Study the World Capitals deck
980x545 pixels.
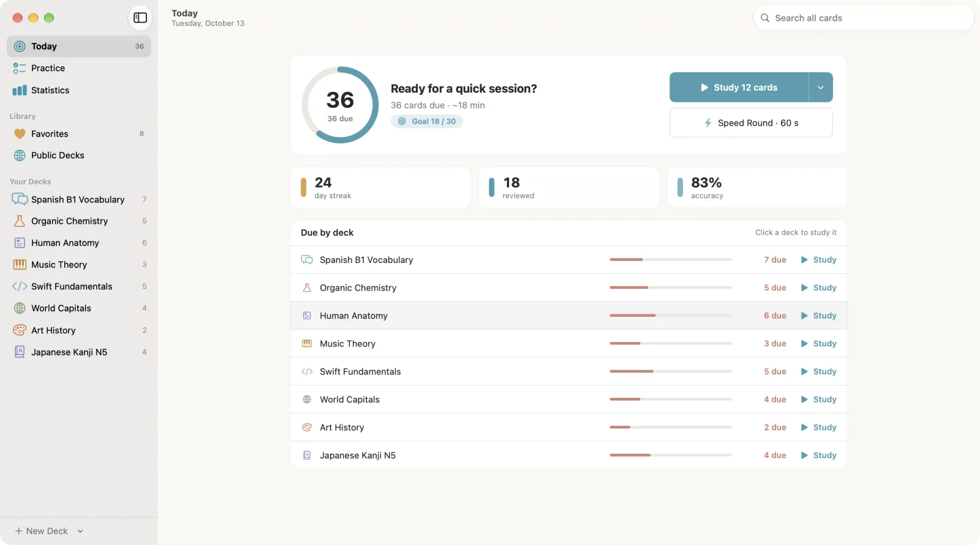pyautogui.click(x=818, y=400)
